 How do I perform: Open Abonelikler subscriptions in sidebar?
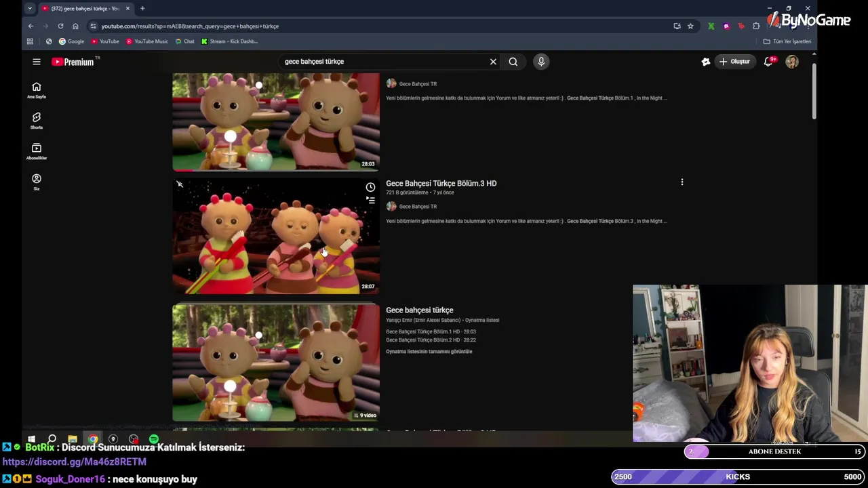point(37,151)
